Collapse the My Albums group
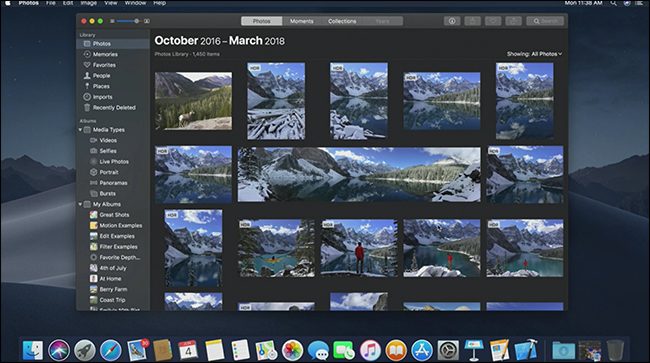 80,204
